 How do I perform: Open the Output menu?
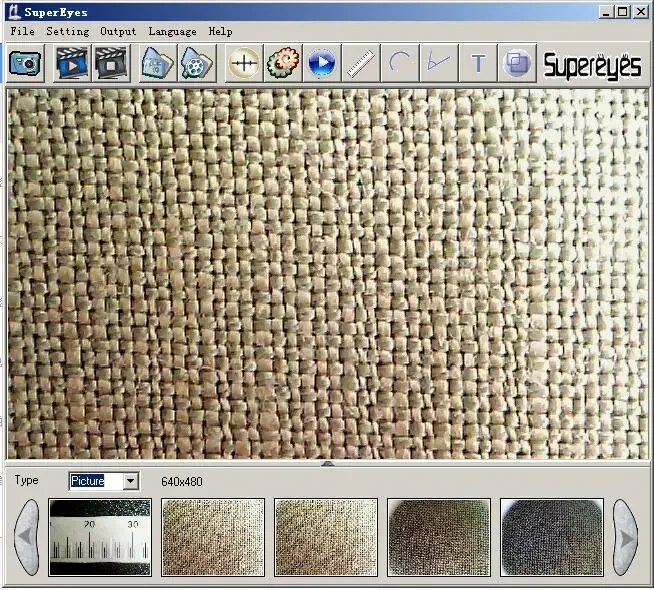[118, 31]
